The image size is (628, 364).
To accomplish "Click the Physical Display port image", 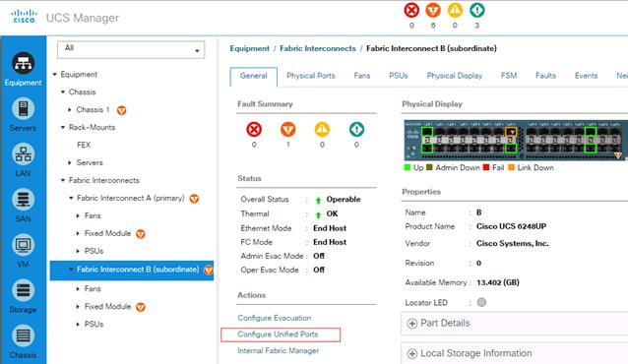I will (x=515, y=140).
